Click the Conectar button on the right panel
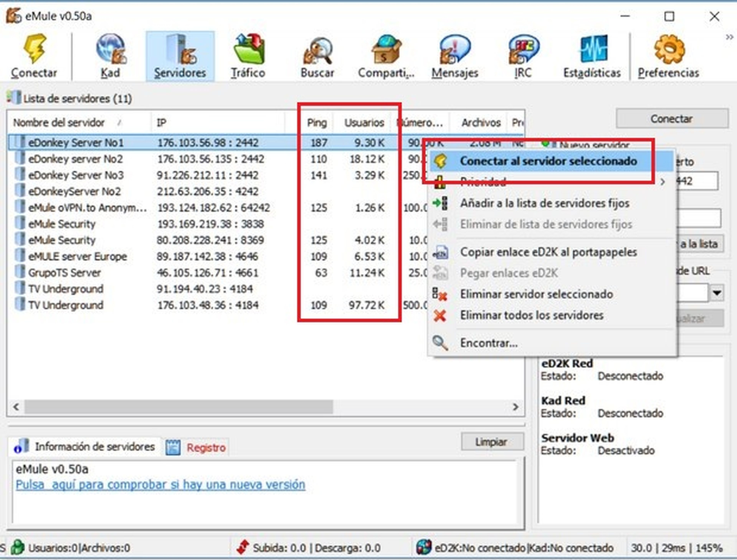This screenshot has height=560, width=737. tap(672, 119)
